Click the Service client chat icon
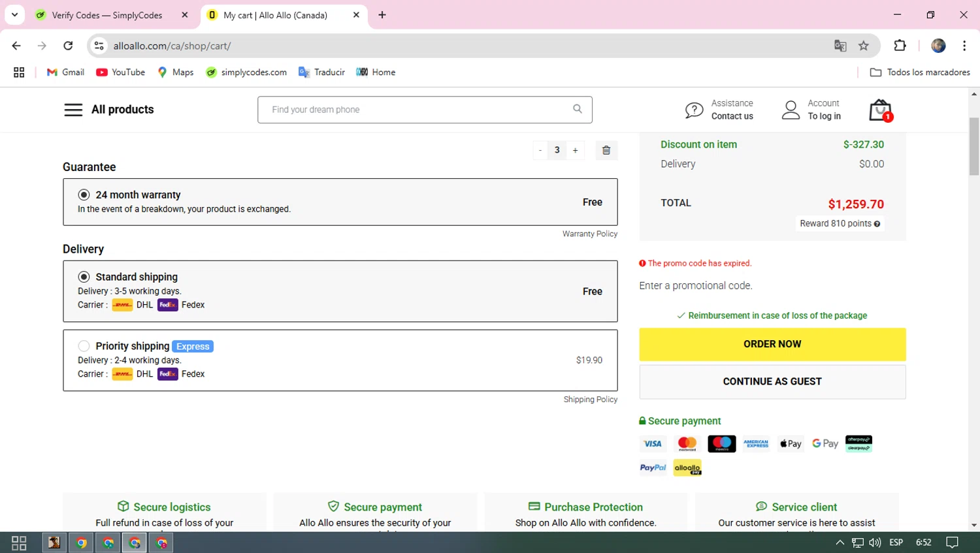Image resolution: width=980 pixels, height=553 pixels. click(x=761, y=507)
